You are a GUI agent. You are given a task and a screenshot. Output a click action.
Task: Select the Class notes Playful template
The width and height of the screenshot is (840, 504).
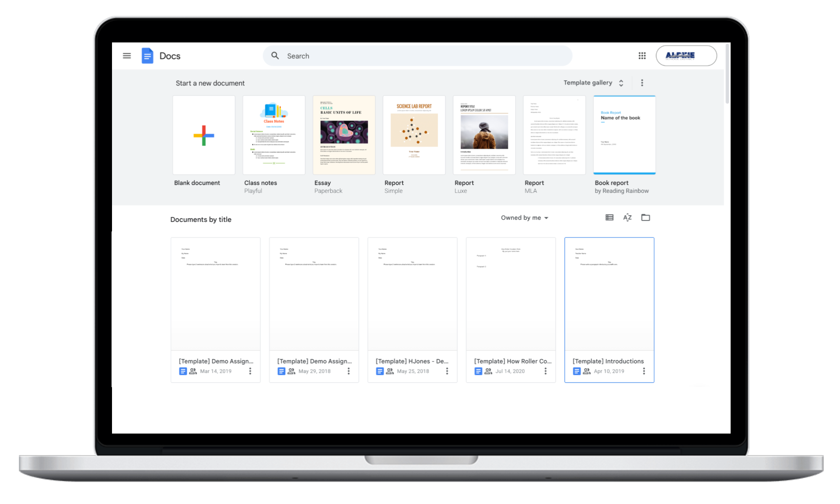[274, 135]
